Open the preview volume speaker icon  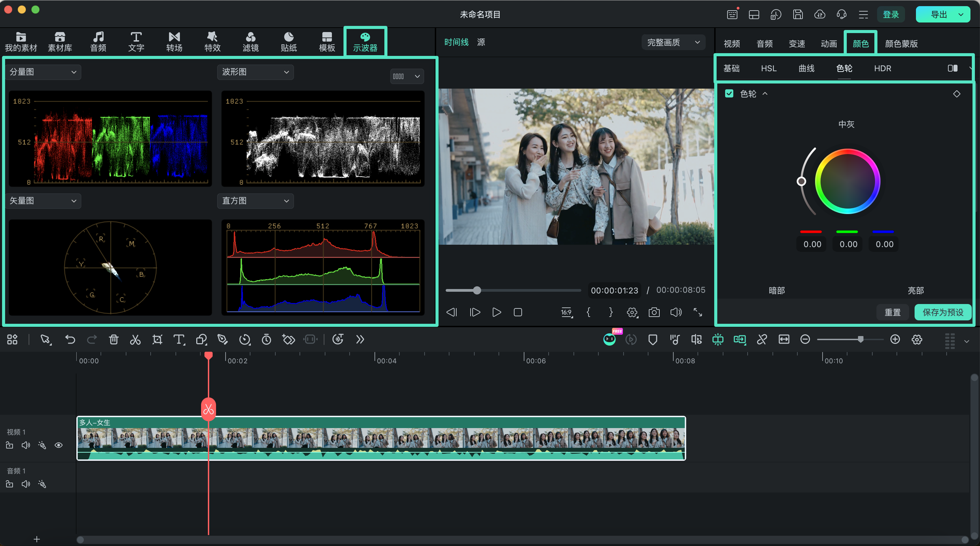676,313
